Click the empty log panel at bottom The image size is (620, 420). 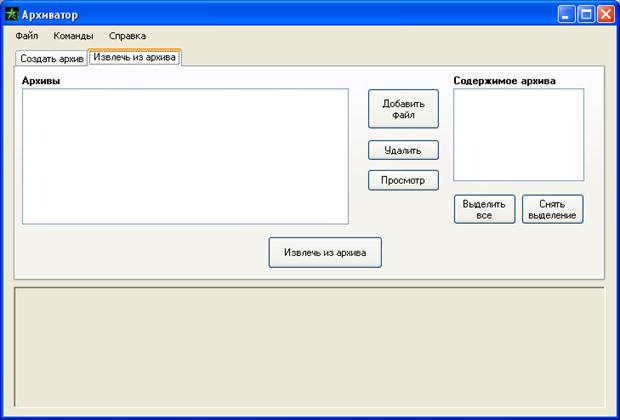[x=309, y=347]
